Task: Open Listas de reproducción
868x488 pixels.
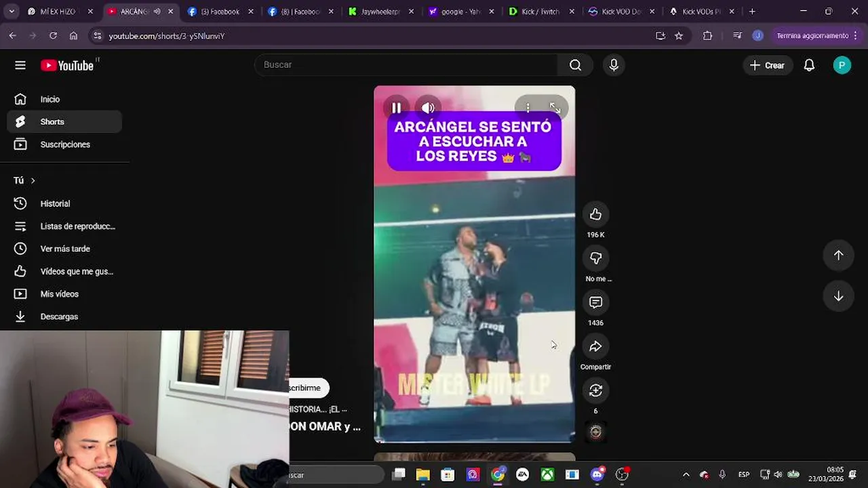Action: [x=64, y=226]
